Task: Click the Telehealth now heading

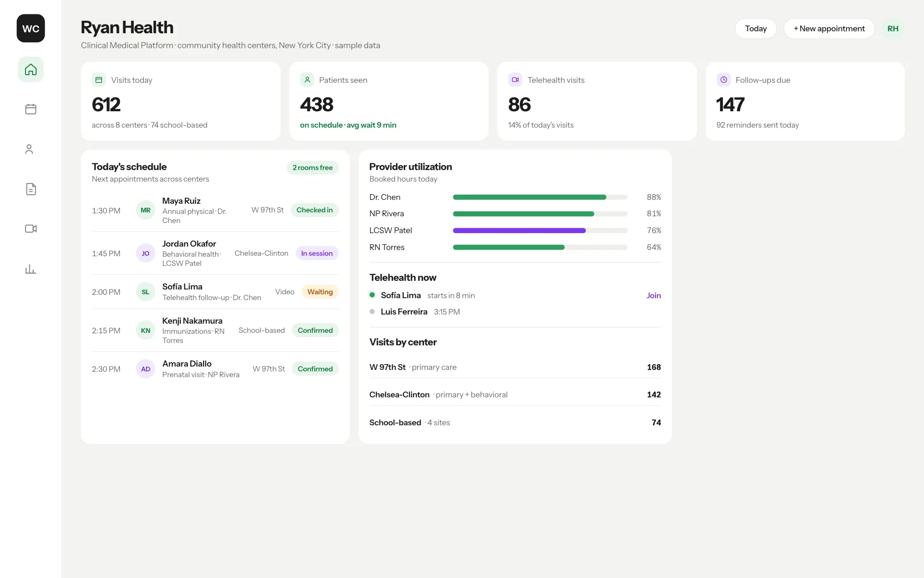Action: click(x=403, y=277)
